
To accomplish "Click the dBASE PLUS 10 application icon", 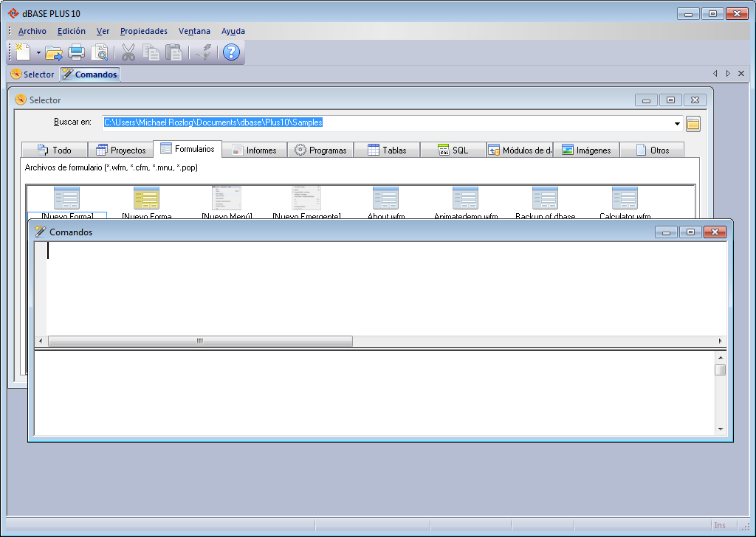I will [13, 13].
